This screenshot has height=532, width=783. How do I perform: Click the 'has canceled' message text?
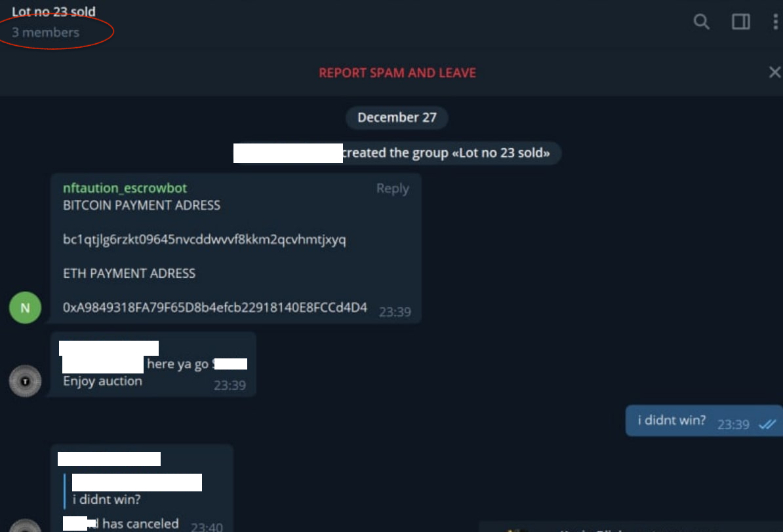click(140, 523)
